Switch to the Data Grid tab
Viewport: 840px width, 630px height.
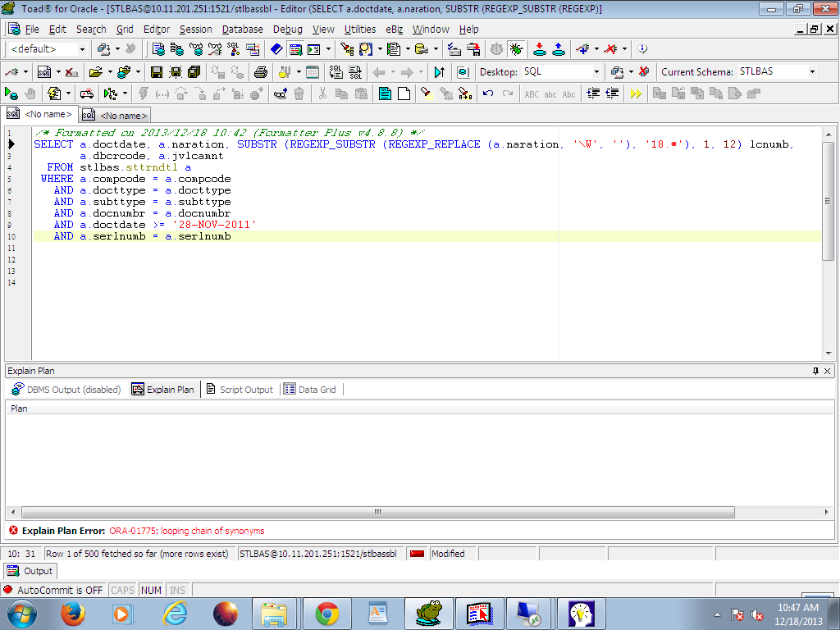(310, 390)
